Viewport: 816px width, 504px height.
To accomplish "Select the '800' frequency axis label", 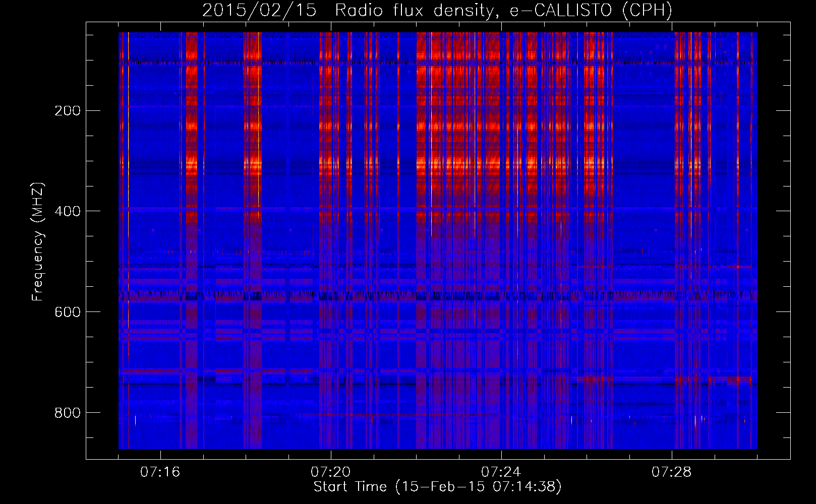I will 67,413.
